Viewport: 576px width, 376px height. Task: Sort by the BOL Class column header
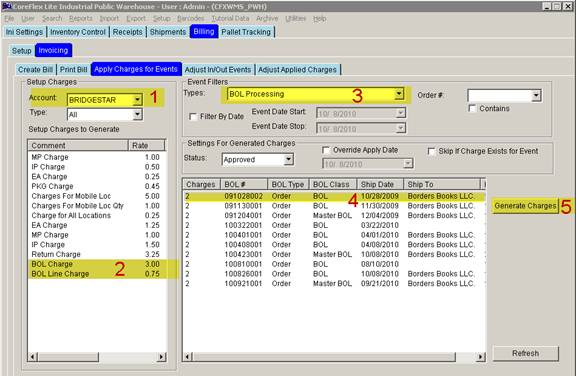pos(333,184)
